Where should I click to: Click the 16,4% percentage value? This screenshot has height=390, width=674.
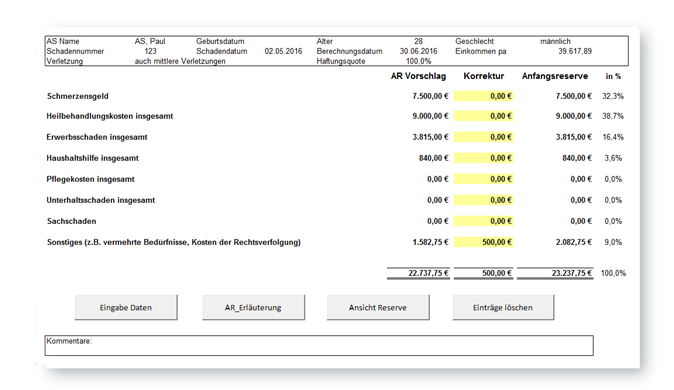point(613,137)
